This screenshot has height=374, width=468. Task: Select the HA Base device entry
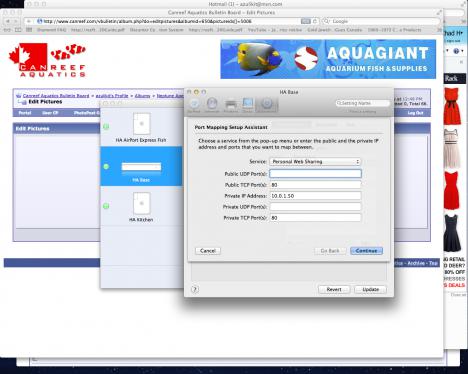[x=141, y=166]
